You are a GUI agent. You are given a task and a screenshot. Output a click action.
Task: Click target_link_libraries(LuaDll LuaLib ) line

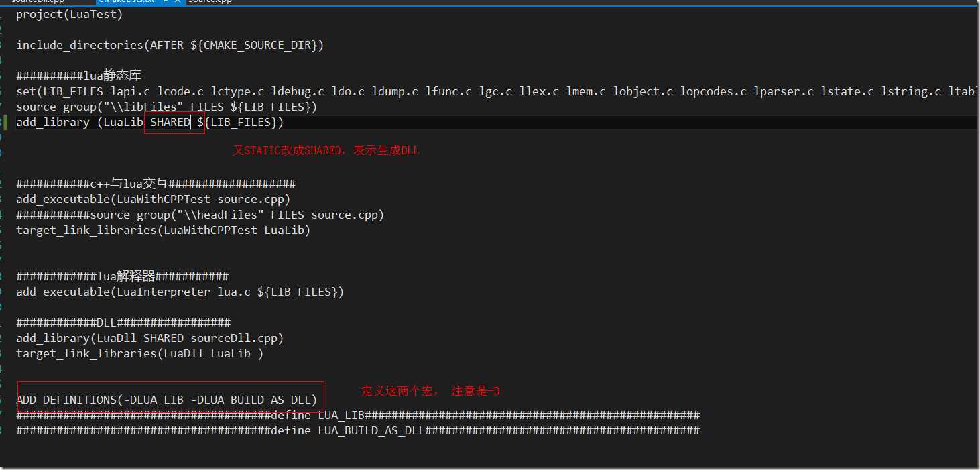tap(140, 353)
